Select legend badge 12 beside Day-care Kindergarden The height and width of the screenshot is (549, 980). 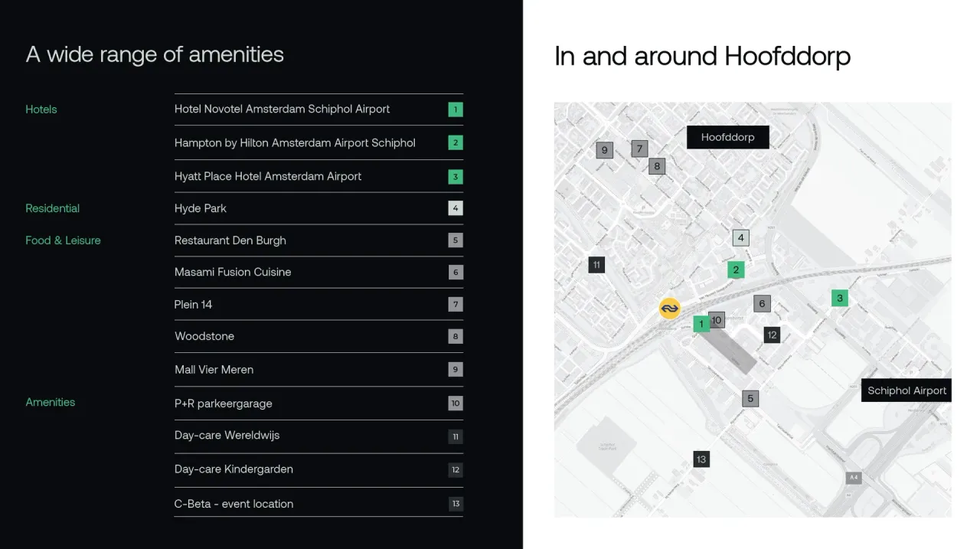coord(456,470)
